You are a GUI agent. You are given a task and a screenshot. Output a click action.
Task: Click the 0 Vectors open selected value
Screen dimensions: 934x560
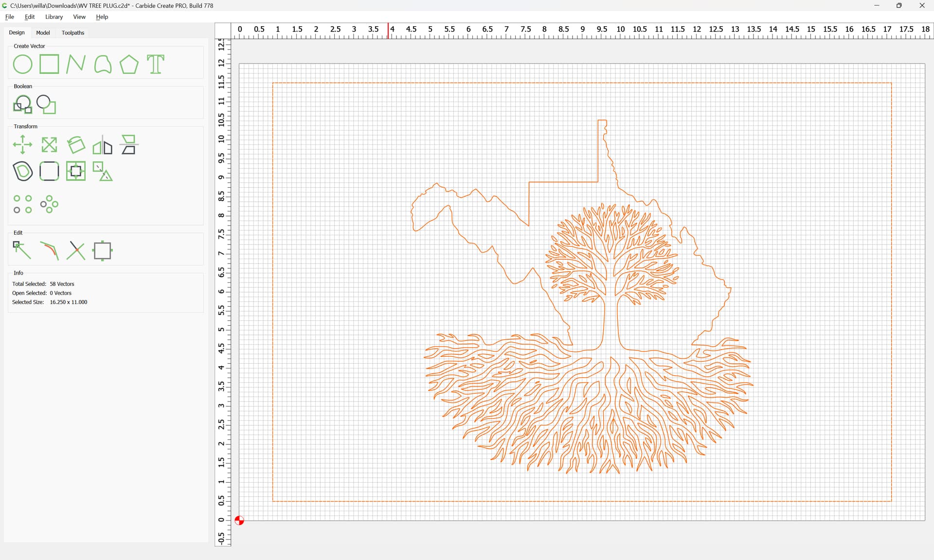coord(61,293)
